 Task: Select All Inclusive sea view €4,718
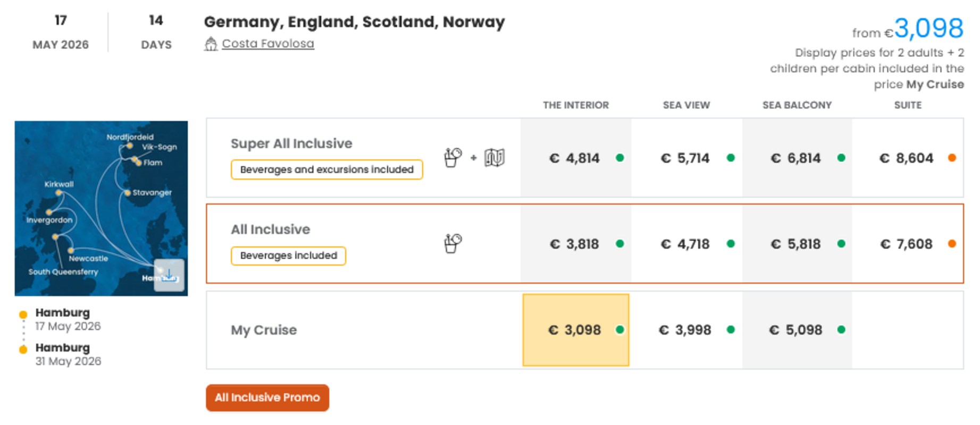(x=685, y=244)
